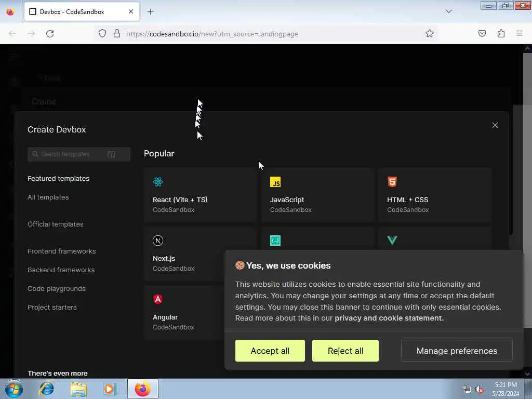Select the React (Vite + TS) template icon

pyautogui.click(x=158, y=182)
